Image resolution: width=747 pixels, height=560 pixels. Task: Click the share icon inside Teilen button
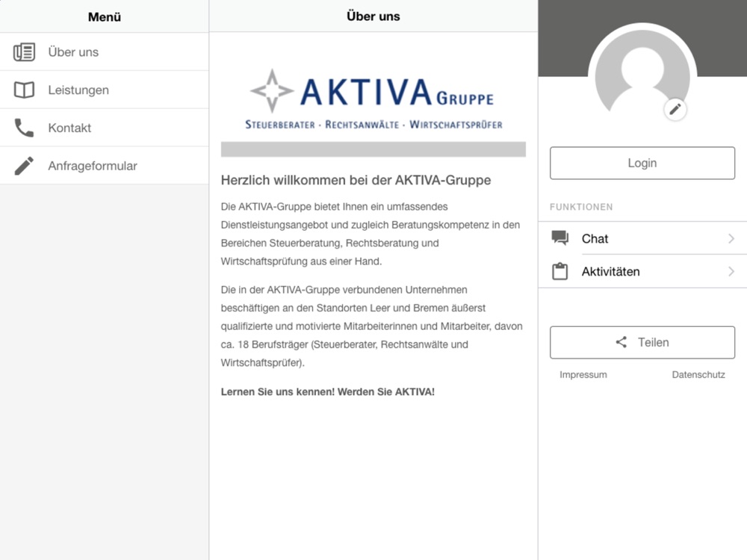point(621,342)
